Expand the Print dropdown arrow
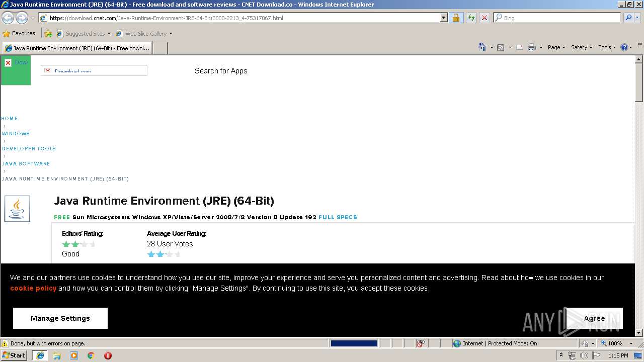The image size is (644, 362). (x=541, y=47)
